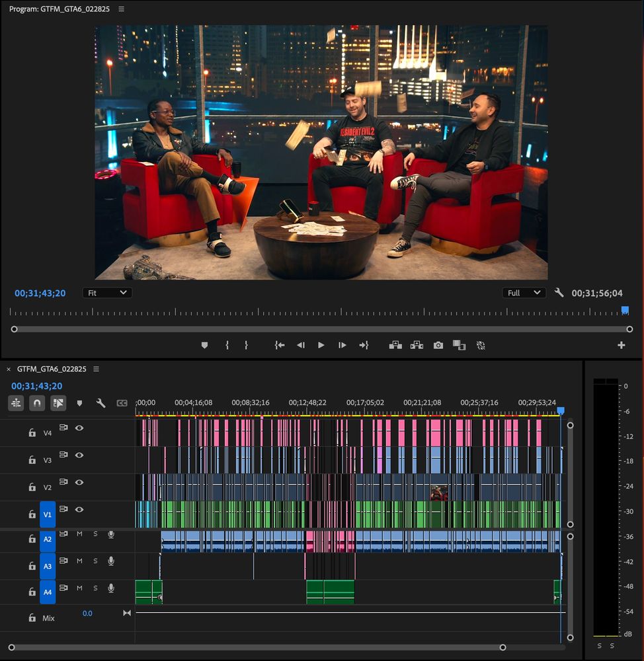Screen dimensions: 644x661
Task: Toggle A4 track targeting button
Action: point(48,592)
